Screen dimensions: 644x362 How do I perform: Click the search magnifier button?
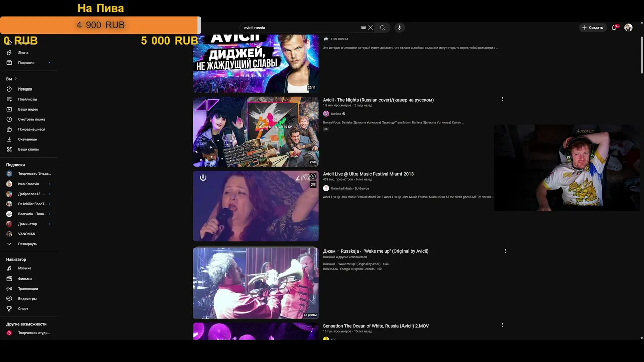pyautogui.click(x=382, y=28)
